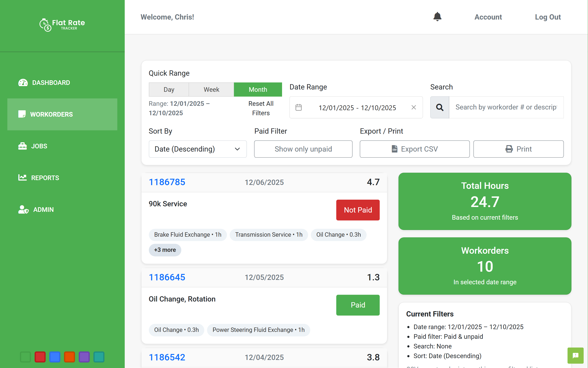
Task: Expand the +3 more jobs chip
Action: (165, 250)
